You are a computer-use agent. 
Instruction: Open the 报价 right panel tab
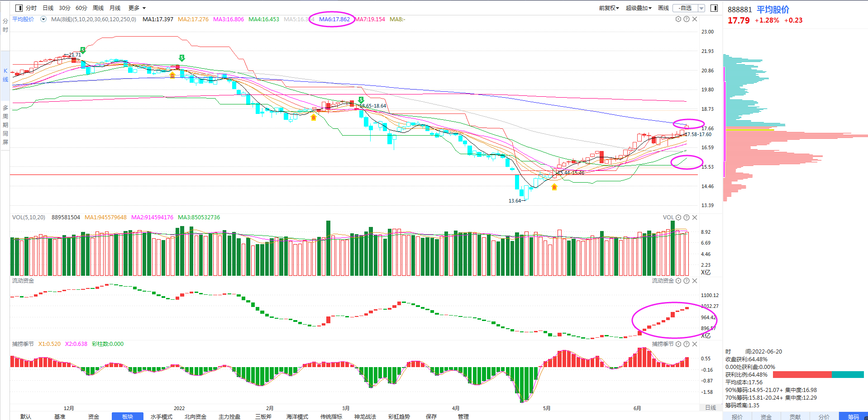pyautogui.click(x=737, y=416)
